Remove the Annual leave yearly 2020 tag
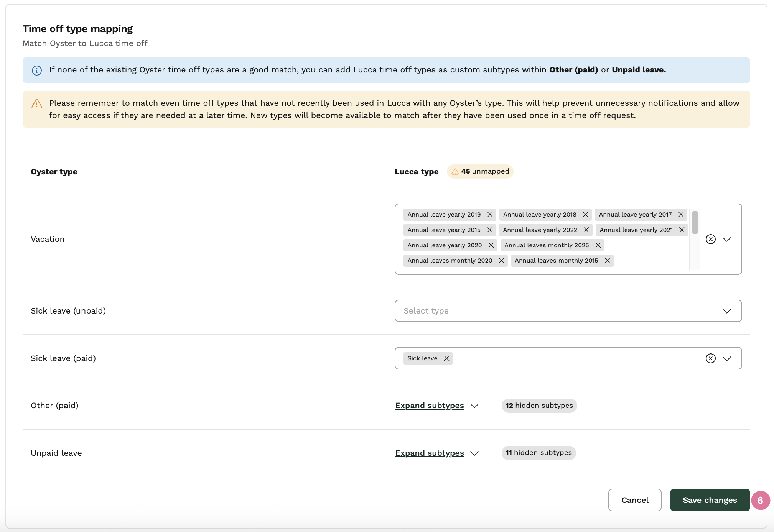This screenshot has height=532, width=774. pyautogui.click(x=491, y=245)
